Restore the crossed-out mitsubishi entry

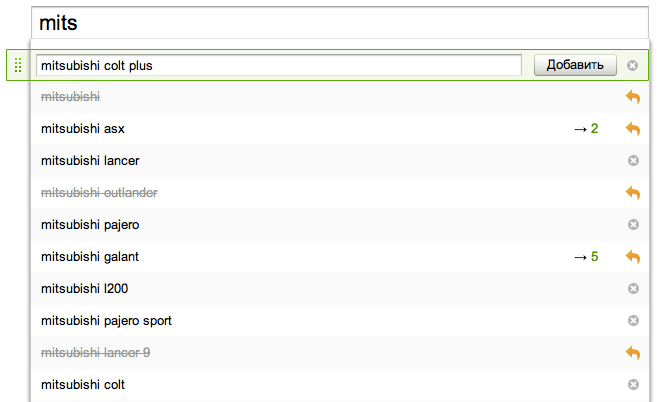pyautogui.click(x=632, y=97)
